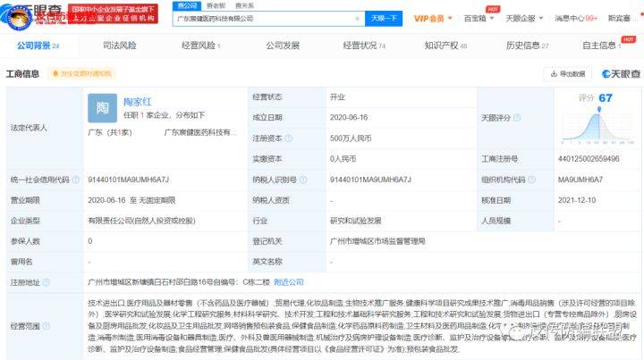Click the 开业 business status value
644x360 pixels.
[x=337, y=96]
